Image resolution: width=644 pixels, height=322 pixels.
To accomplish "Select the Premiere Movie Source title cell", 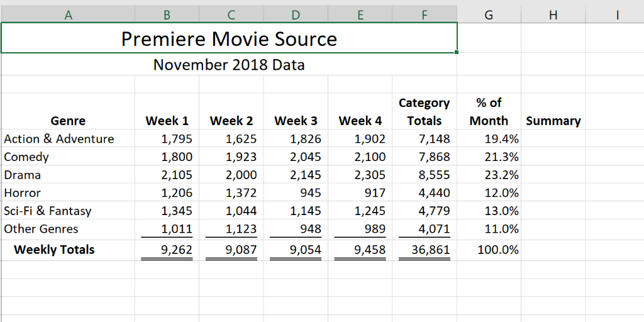I will pyautogui.click(x=229, y=38).
